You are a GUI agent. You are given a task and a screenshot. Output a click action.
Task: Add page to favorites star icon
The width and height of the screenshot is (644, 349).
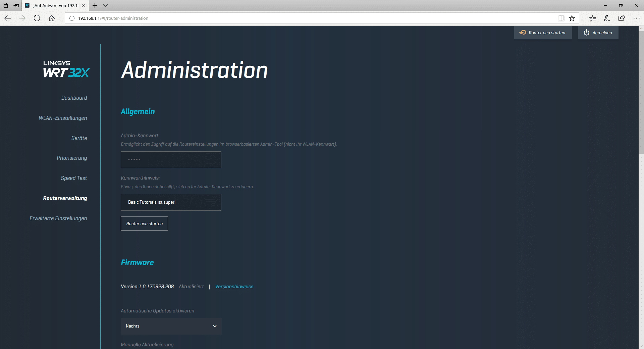point(572,18)
